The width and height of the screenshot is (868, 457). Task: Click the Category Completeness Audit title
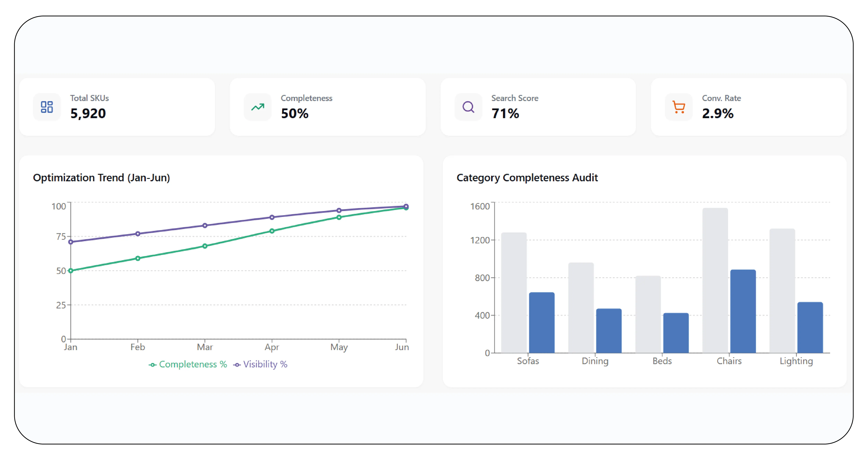coord(527,177)
